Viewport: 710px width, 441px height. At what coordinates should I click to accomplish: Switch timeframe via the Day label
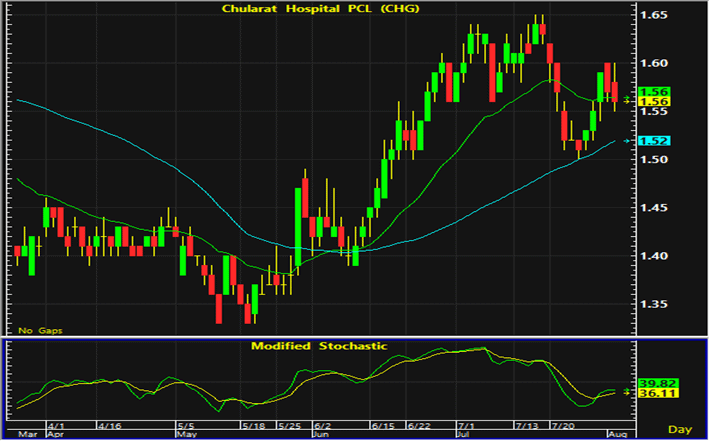pyautogui.click(x=680, y=429)
